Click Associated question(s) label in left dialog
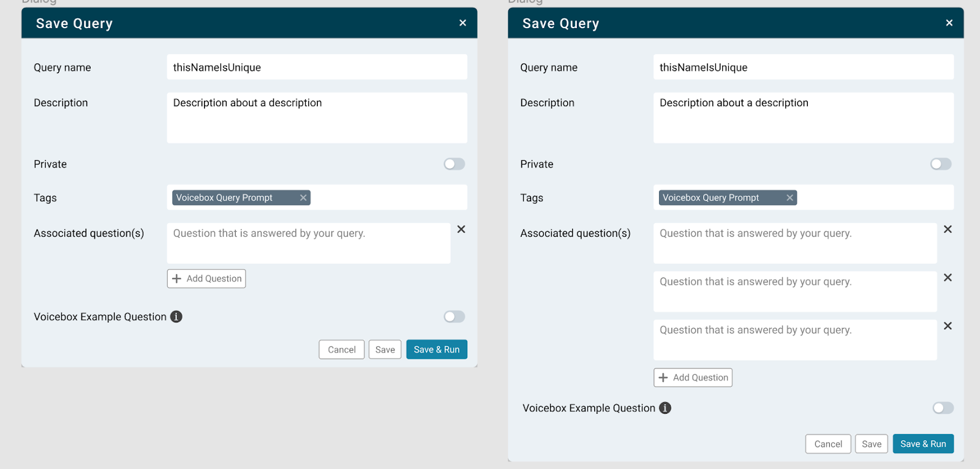This screenshot has width=980, height=469. 89,233
